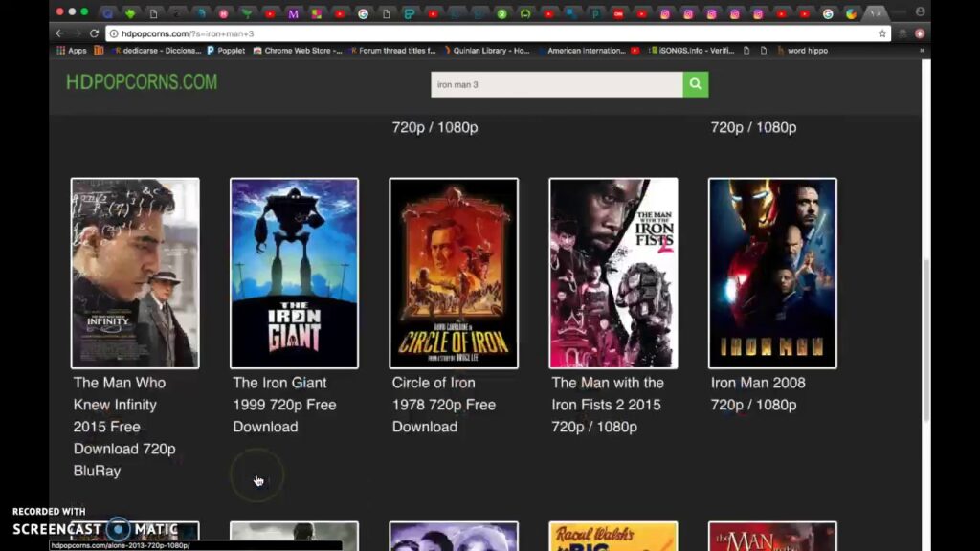Open the orange icon-only bookmark next to Apps
Image resolution: width=980 pixels, height=551 pixels.
(x=99, y=51)
